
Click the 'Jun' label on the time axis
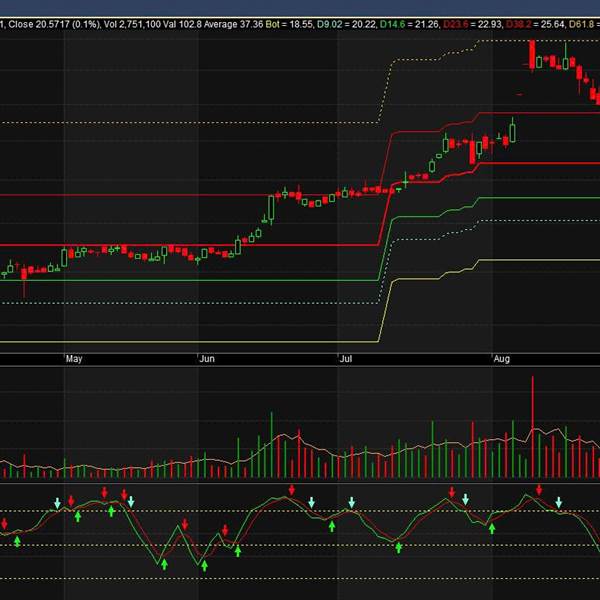(207, 359)
